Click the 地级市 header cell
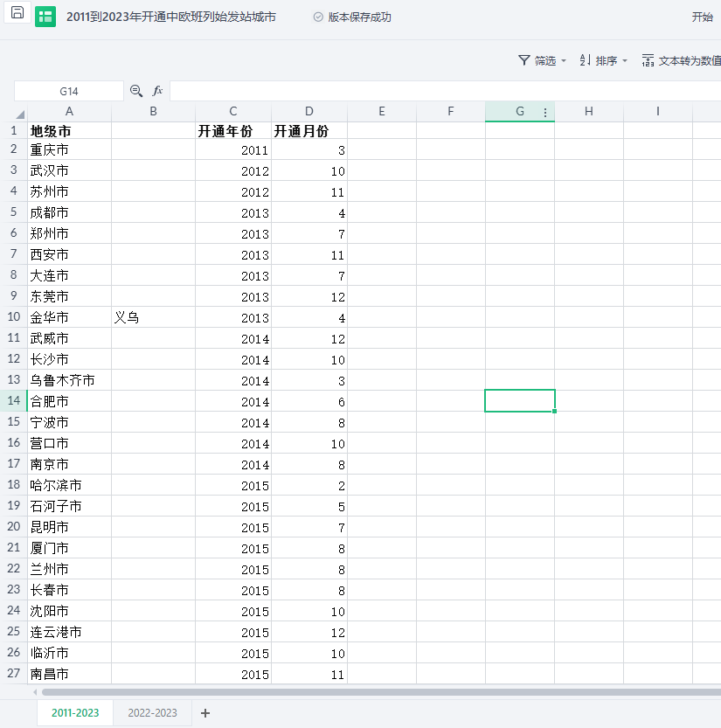The height and width of the screenshot is (728, 721). [69, 131]
